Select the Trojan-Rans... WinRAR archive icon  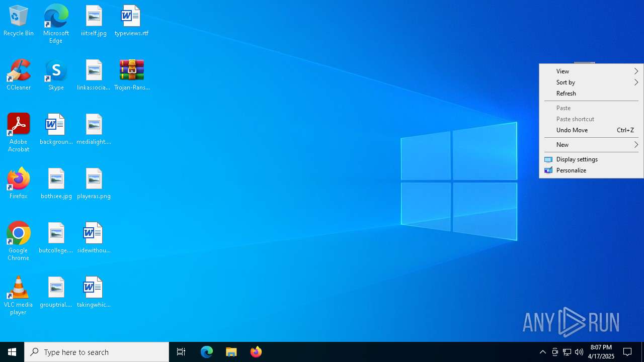pos(132,75)
